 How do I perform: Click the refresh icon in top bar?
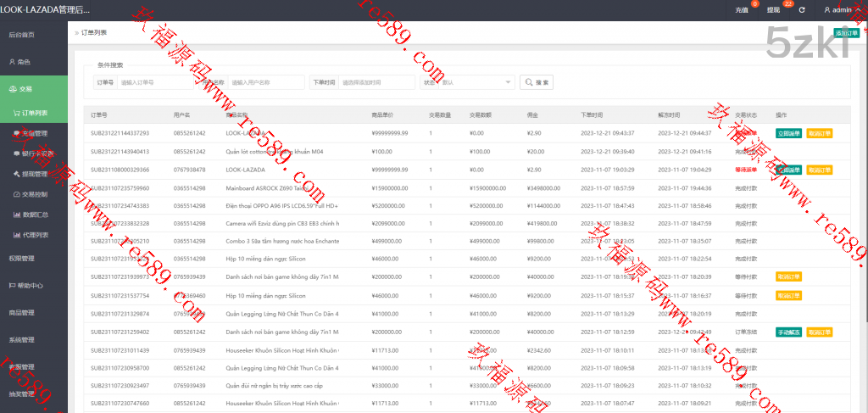pyautogui.click(x=801, y=10)
